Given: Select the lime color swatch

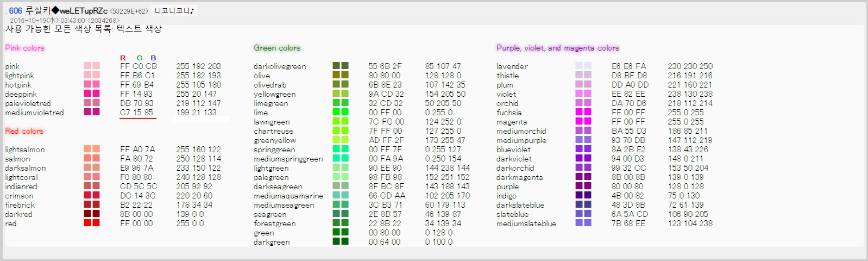Looking at the screenshot, I should [340, 112].
